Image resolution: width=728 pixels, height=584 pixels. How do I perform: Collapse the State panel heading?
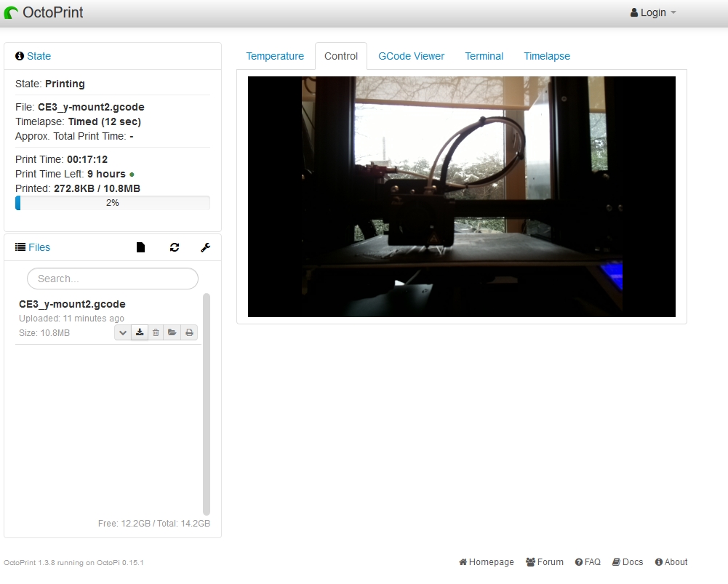[39, 56]
